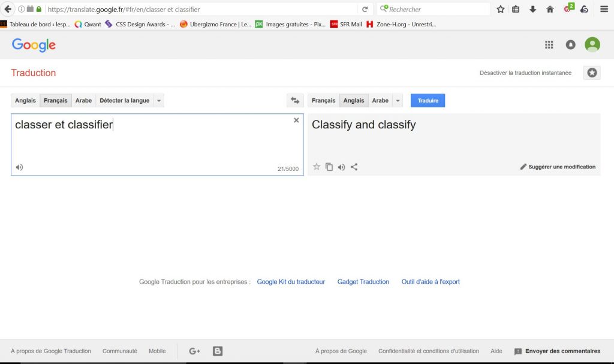The height and width of the screenshot is (364, 614).
Task: Enable Détecter la langue source option
Action: (124, 101)
